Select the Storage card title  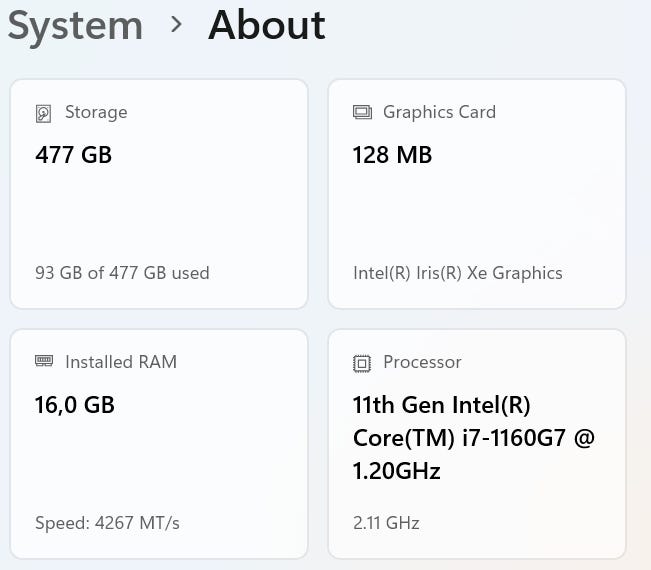(x=96, y=112)
